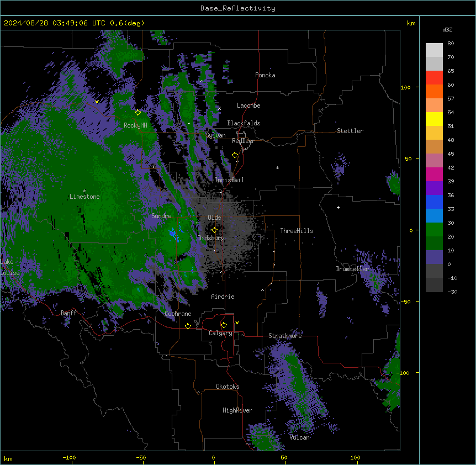This screenshot has height=465, width=476.
Task: Select the Blackfalds label
Action: pyautogui.click(x=244, y=123)
